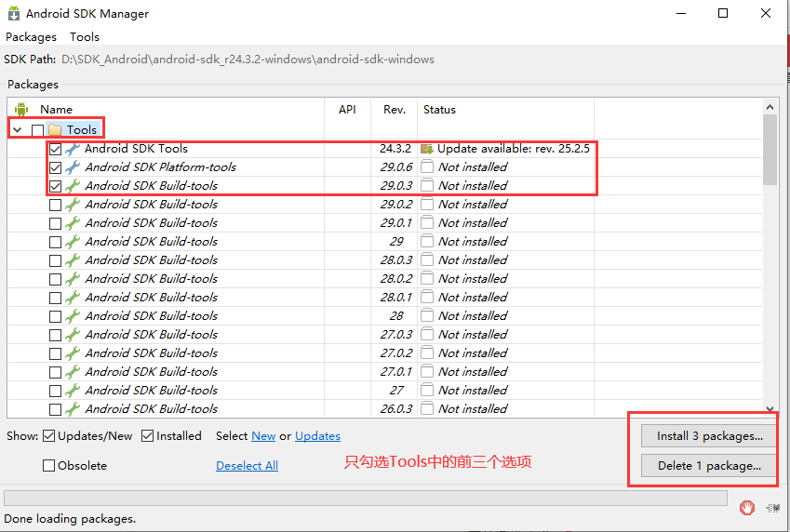Image resolution: width=790 pixels, height=532 pixels.
Task: Open the log window icon in status bar
Action: click(773, 507)
